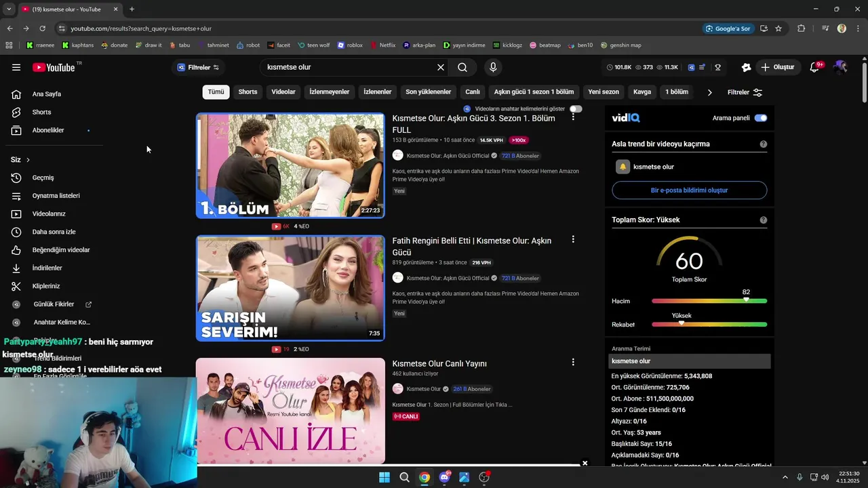Open the YouTube account avatar menu
Viewport: 868px width, 488px height.
[840, 67]
